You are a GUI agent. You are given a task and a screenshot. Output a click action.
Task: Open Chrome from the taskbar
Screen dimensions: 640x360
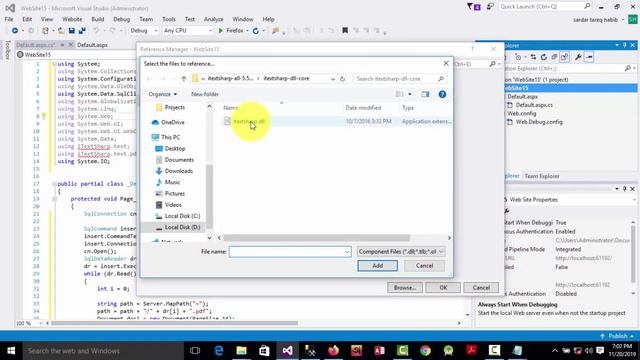click(x=425, y=351)
